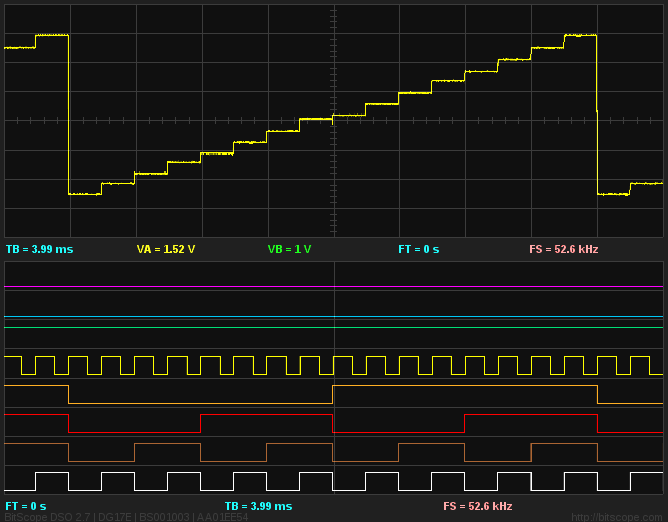668x522 pixels.
Task: Click the FS = 52.6 kHz label above logic panel
Action: pos(563,249)
